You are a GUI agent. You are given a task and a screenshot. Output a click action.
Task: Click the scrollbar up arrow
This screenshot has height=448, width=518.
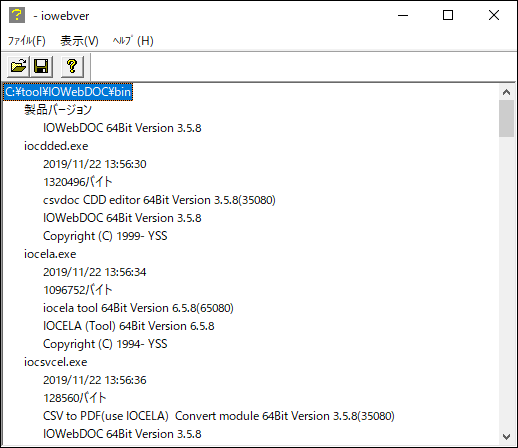(x=506, y=92)
